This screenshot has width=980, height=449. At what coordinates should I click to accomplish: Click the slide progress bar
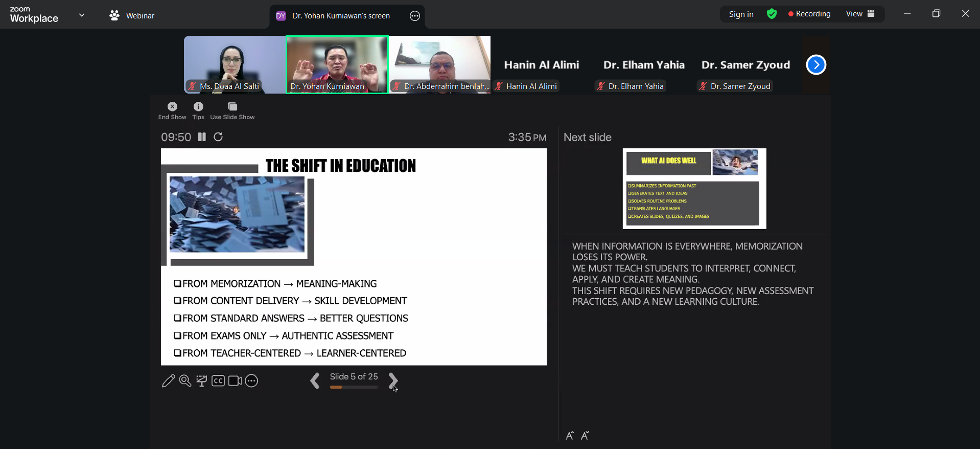[354, 388]
